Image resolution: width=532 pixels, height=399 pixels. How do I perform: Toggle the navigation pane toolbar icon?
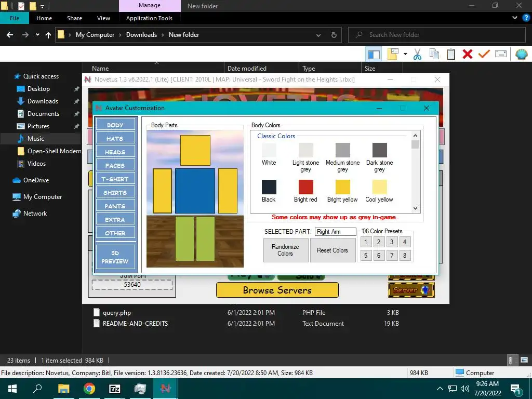coord(374,54)
